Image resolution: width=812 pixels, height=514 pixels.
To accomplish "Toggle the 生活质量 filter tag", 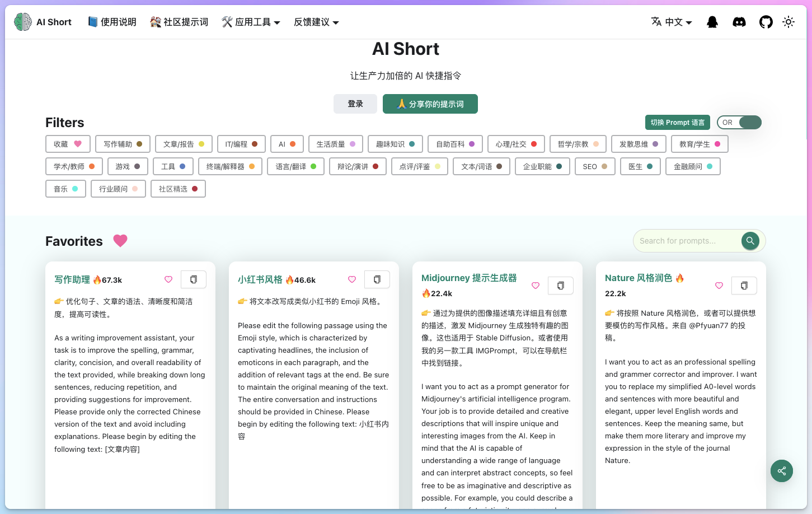I will [x=336, y=144].
